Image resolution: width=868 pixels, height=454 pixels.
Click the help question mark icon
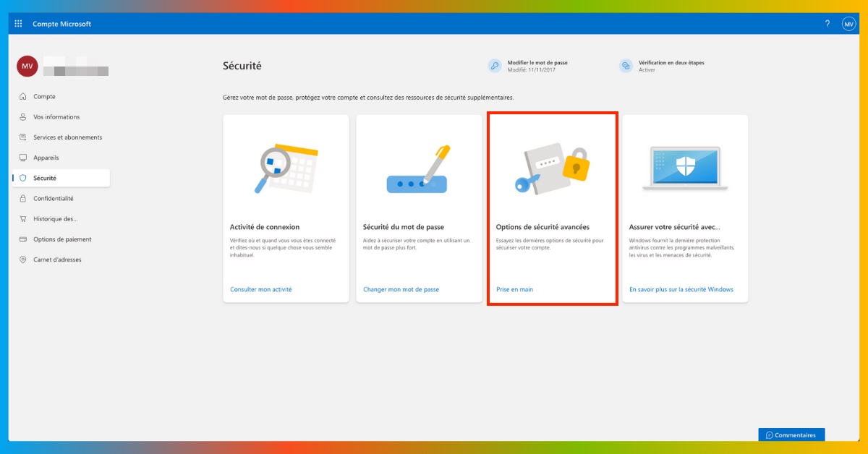[x=827, y=24]
